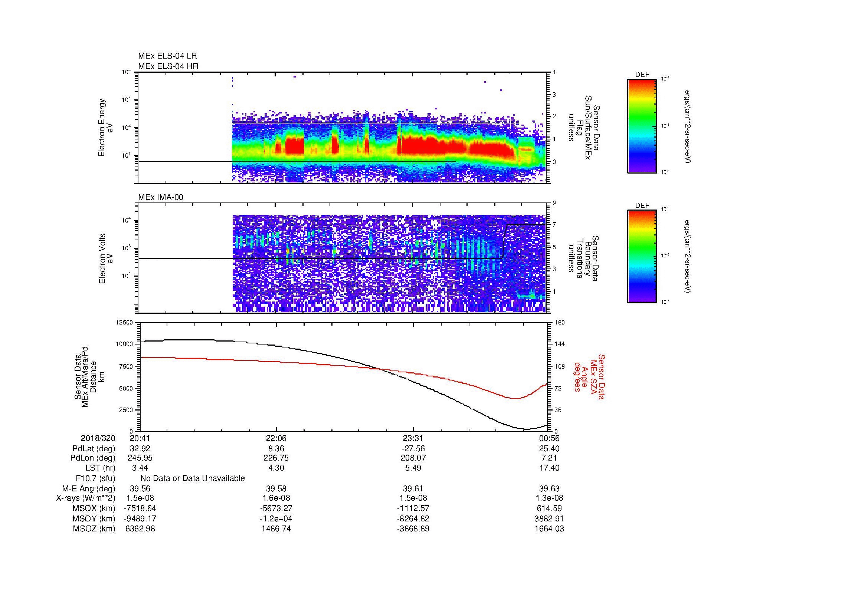Click the PdLon value '226.75'
868x613 pixels.
(276, 458)
